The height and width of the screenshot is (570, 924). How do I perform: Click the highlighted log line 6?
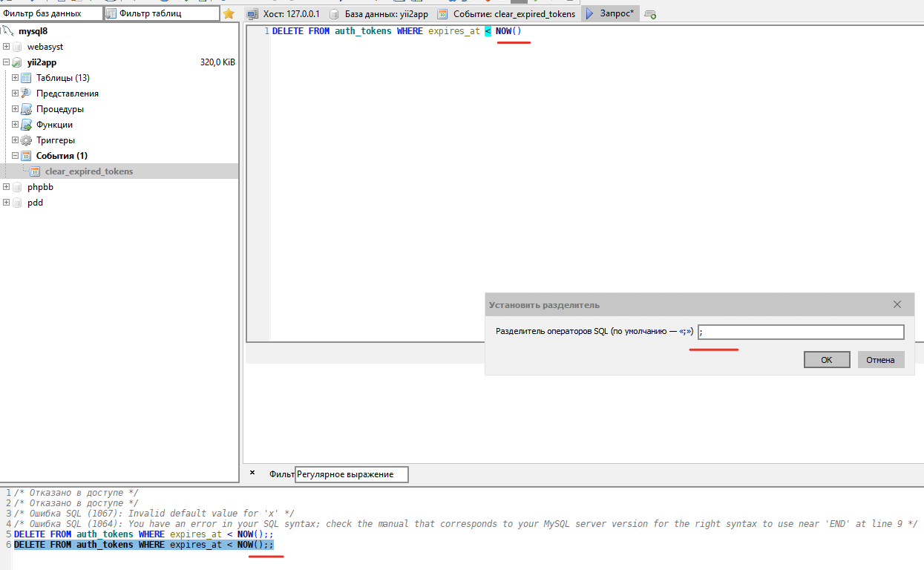(144, 545)
